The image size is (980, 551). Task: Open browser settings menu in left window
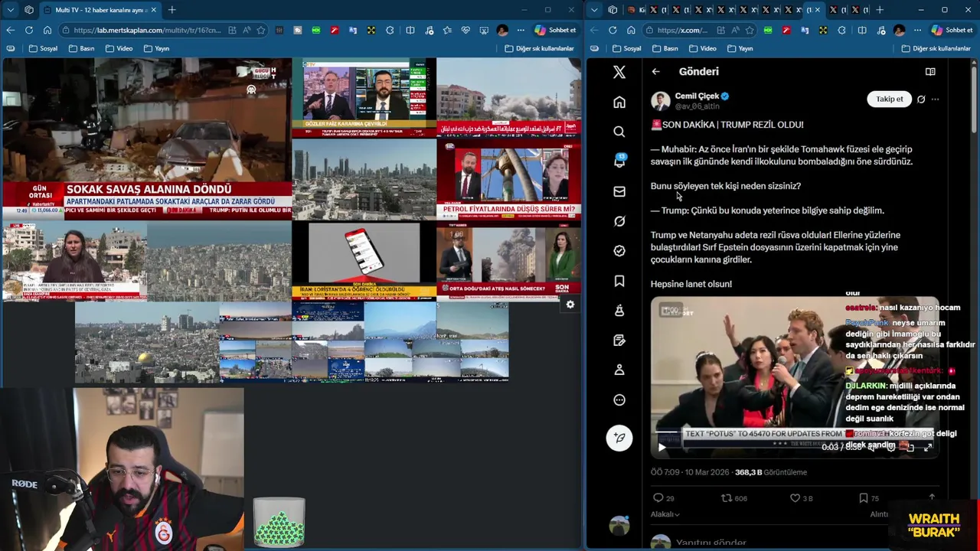click(521, 30)
